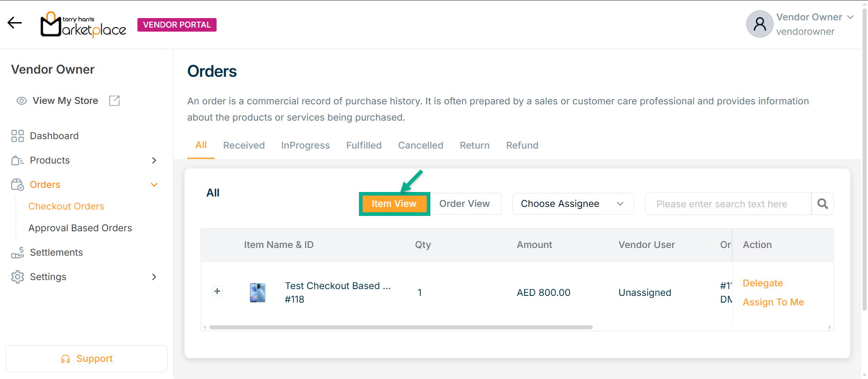Click the Vendor Owner profile avatar
Viewport: 868px width, 379px height.
pos(759,24)
